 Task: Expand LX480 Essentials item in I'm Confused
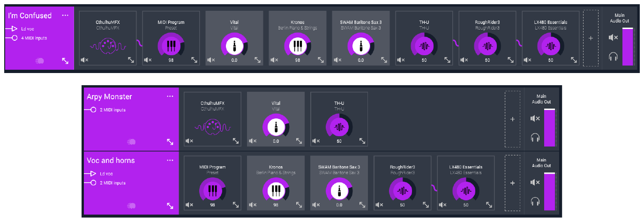click(x=574, y=60)
